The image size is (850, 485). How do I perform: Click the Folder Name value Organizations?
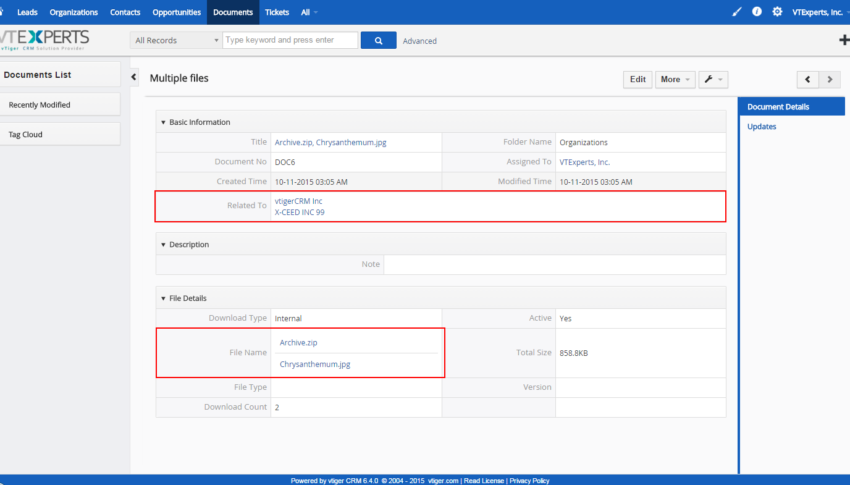(583, 143)
